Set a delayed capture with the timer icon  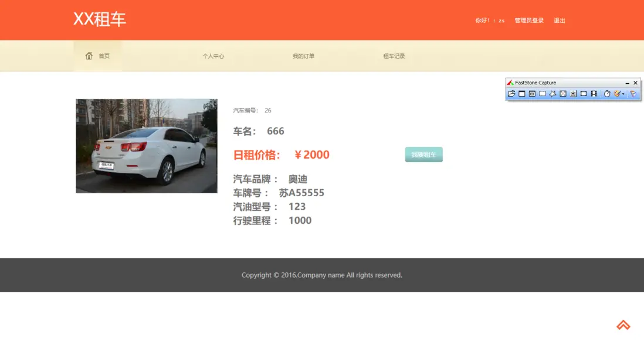click(607, 94)
